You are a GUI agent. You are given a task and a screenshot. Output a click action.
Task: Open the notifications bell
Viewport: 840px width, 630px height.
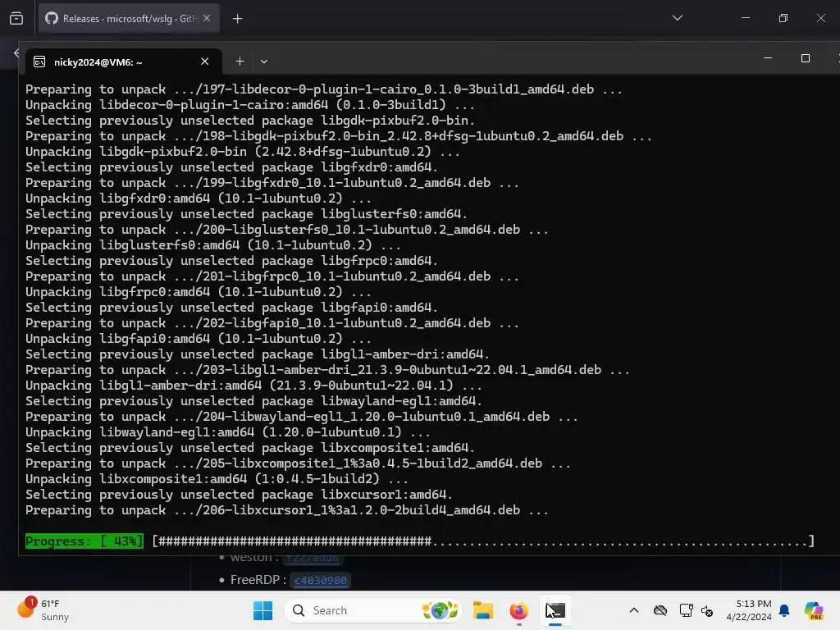tap(784, 610)
